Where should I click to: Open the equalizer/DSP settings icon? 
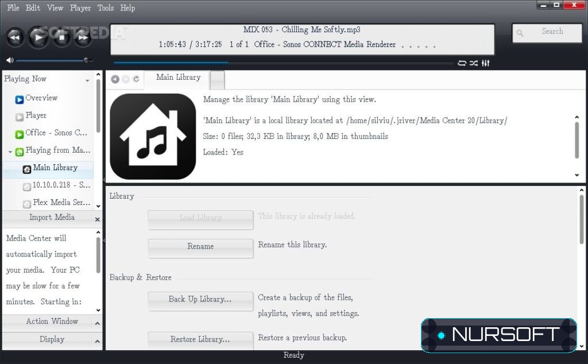click(486, 63)
